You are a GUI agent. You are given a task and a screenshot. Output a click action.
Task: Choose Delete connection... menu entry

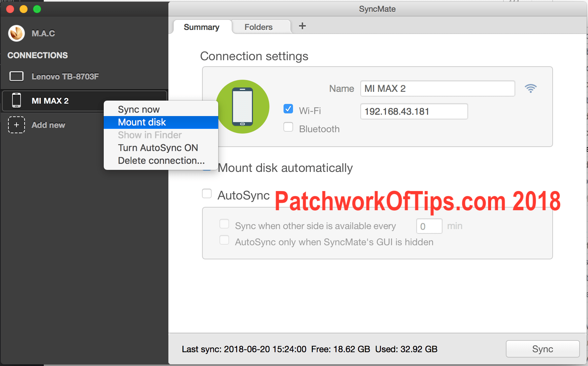click(x=161, y=160)
